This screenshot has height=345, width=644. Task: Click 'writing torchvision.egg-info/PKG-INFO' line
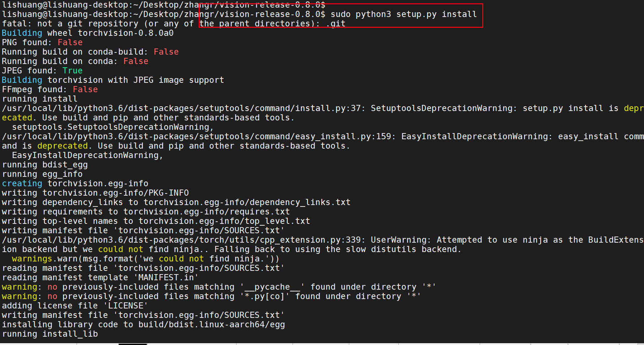[95, 193]
